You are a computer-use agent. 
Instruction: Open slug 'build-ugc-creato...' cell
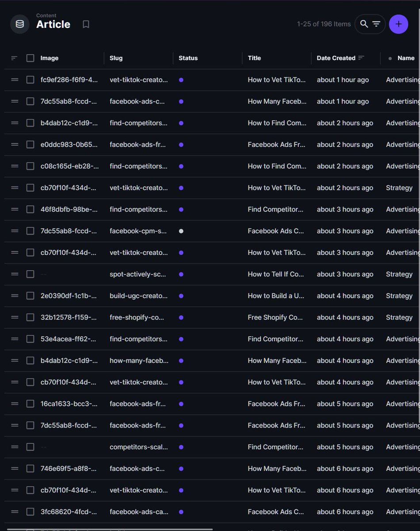coord(139,296)
